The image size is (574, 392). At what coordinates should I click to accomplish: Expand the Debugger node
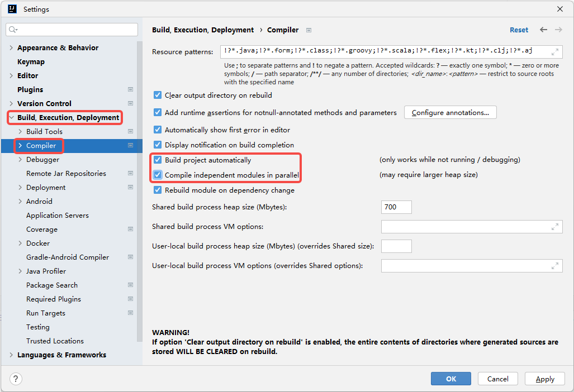[x=20, y=160]
